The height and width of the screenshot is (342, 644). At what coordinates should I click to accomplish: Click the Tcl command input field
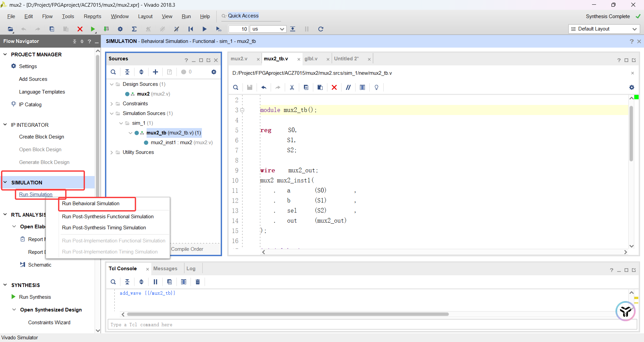372,325
